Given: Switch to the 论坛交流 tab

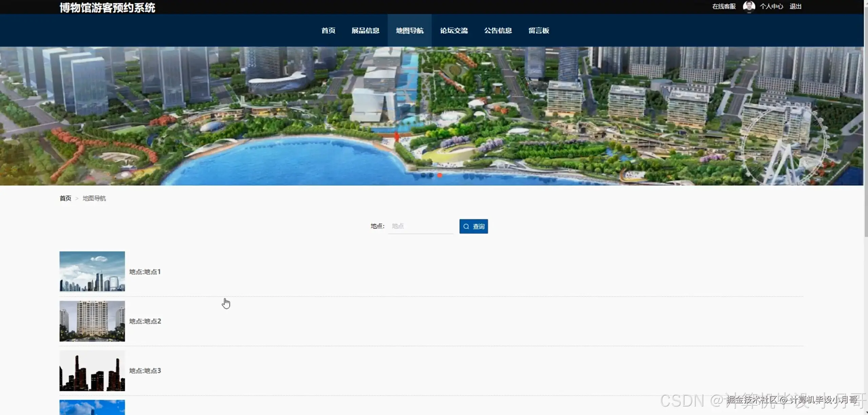Looking at the screenshot, I should point(454,30).
